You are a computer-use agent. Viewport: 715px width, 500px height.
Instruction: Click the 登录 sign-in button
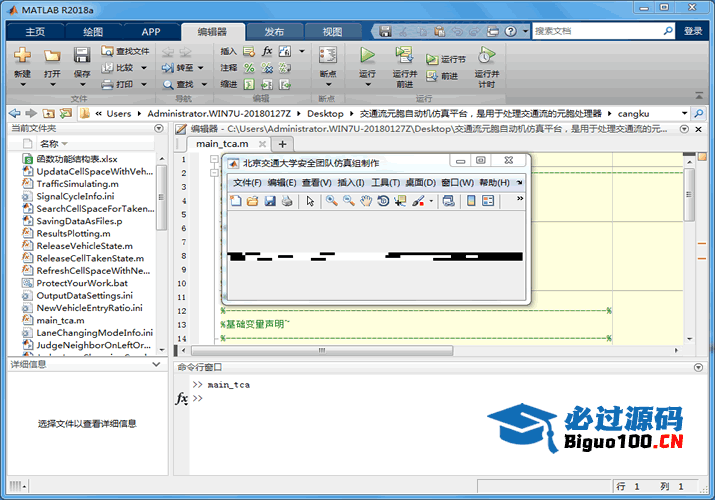click(x=693, y=31)
